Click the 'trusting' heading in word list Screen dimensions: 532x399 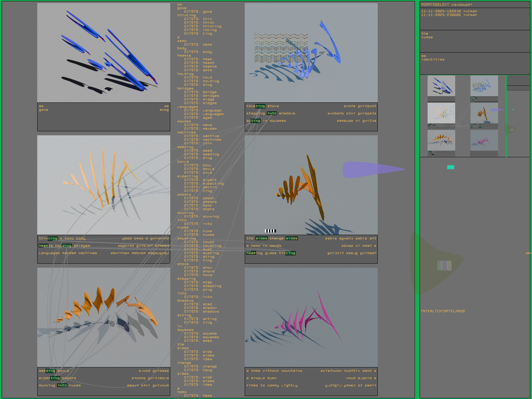(x=186, y=238)
